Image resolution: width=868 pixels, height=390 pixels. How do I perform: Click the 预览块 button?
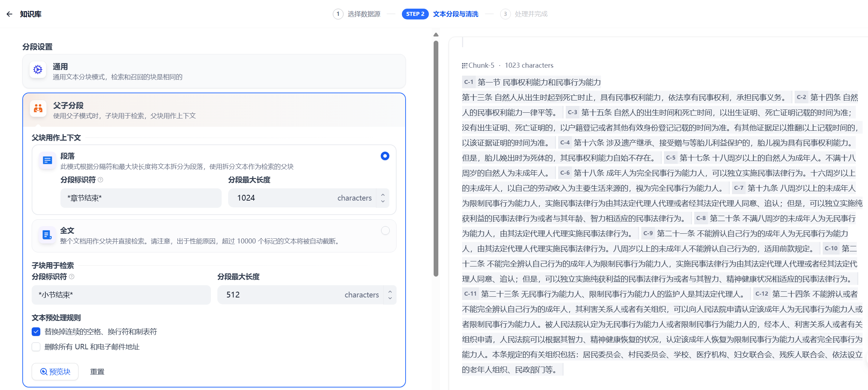click(x=55, y=372)
